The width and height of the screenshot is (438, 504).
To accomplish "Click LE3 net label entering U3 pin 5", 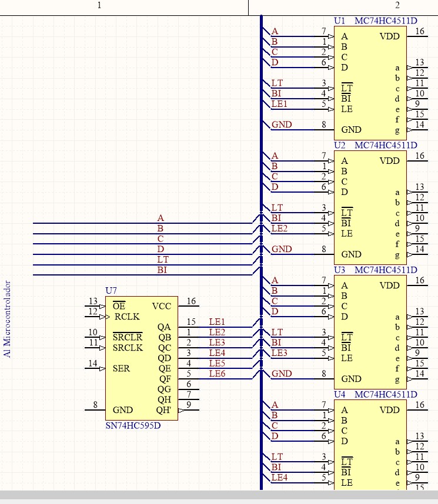I will pyautogui.click(x=279, y=353).
